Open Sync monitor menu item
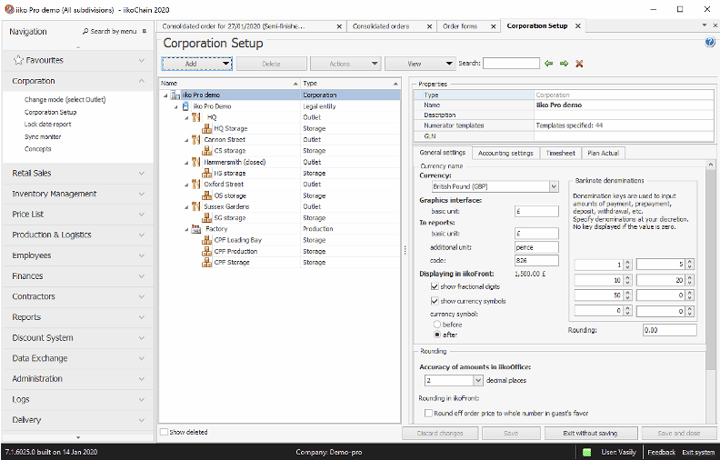Image resolution: width=720 pixels, height=460 pixels. pyautogui.click(x=43, y=137)
